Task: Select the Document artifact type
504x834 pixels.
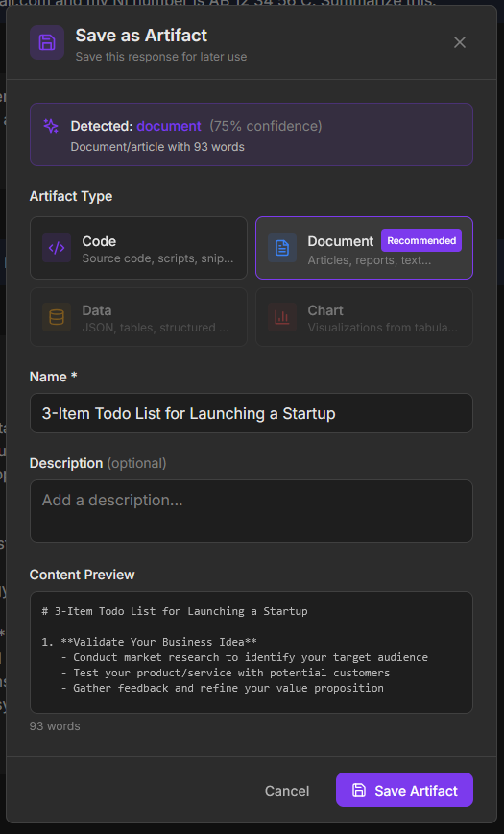Action: (364, 248)
